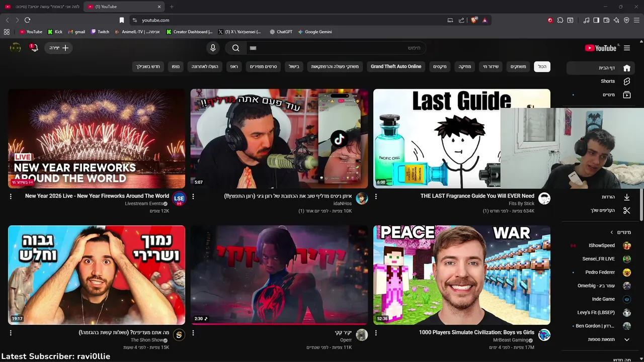Open the site settings icon in address bar
Viewport: 644px width, 362px height.
click(x=134, y=20)
